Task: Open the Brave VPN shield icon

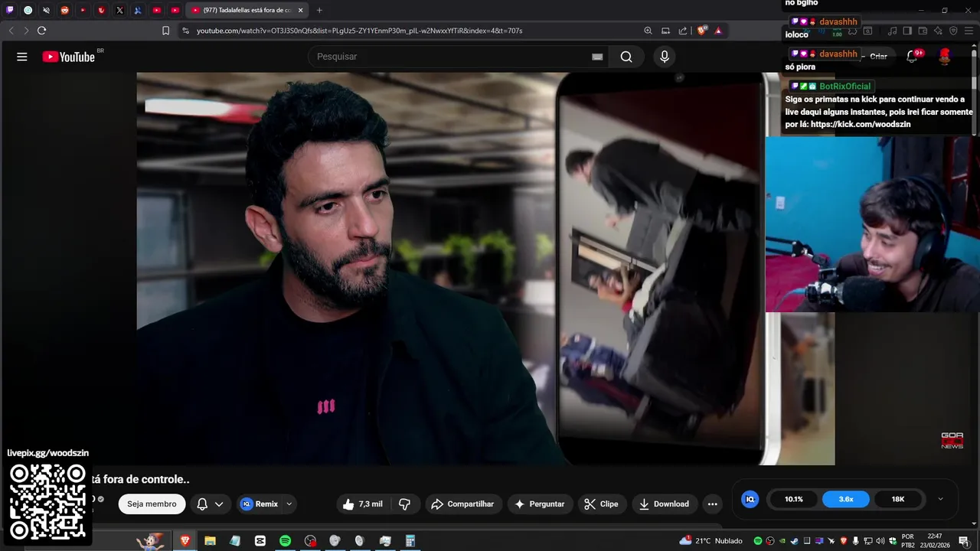Action: tap(953, 31)
